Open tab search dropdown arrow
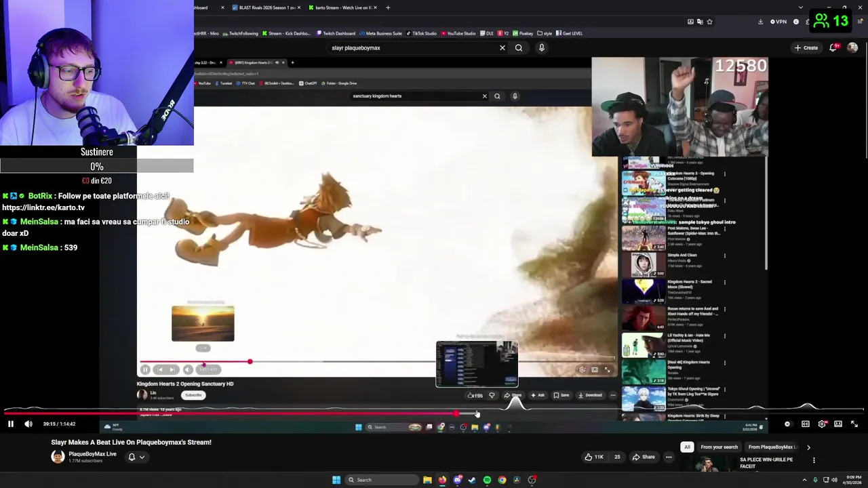Image resolution: width=868 pixels, height=488 pixels. pos(801,7)
